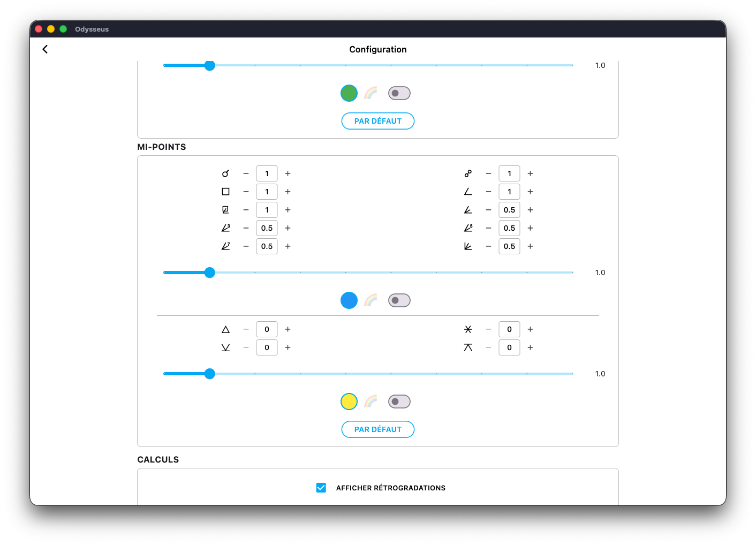Click the sextile value input field
The image size is (756, 545).
pyautogui.click(x=509, y=329)
